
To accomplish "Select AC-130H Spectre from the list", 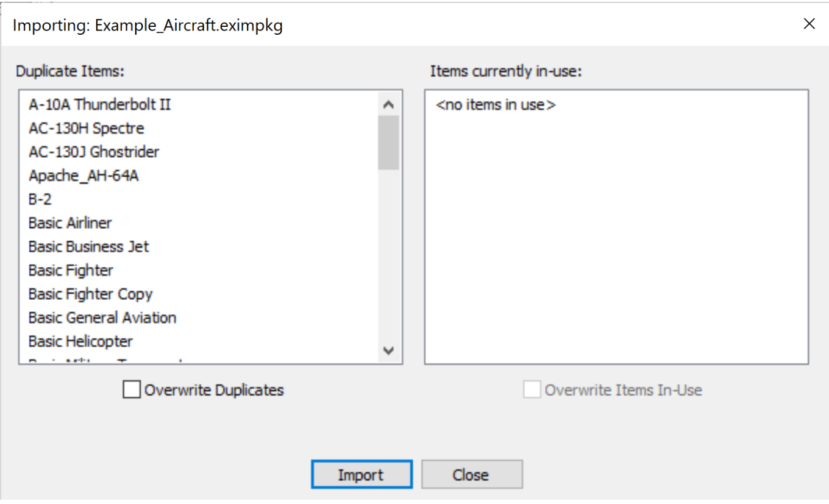I will [86, 128].
